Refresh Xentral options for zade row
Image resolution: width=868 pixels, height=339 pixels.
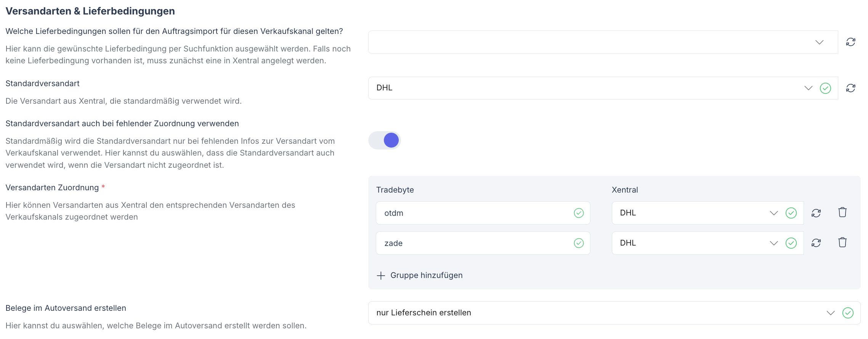tap(816, 243)
